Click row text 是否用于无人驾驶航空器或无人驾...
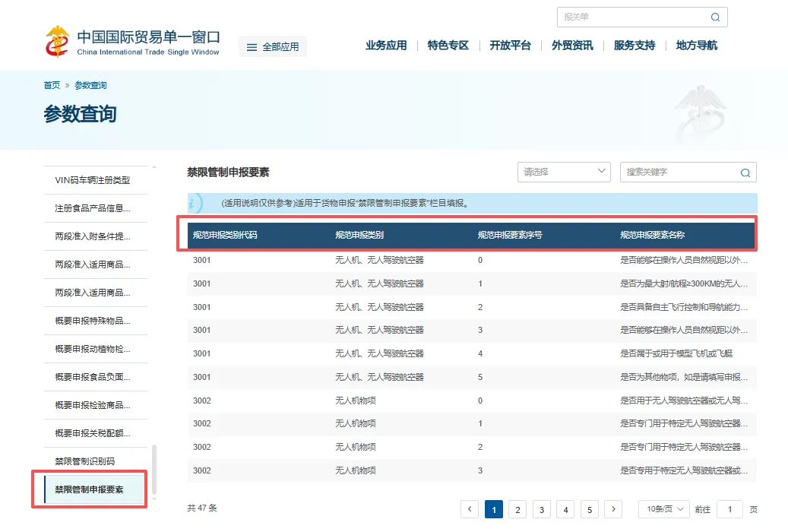Viewport: 788px width, 532px height. point(684,401)
